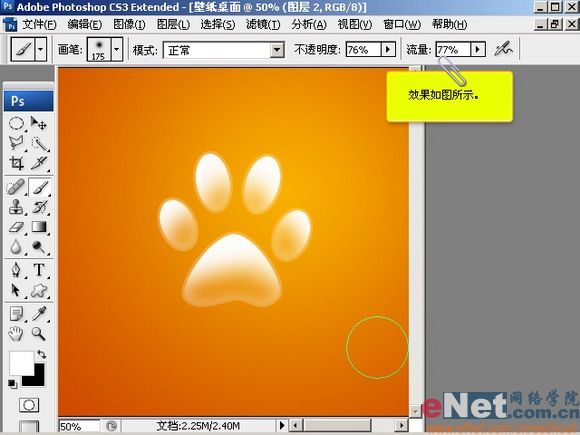
Task: Click the opacity value field
Action: pyautogui.click(x=363, y=49)
